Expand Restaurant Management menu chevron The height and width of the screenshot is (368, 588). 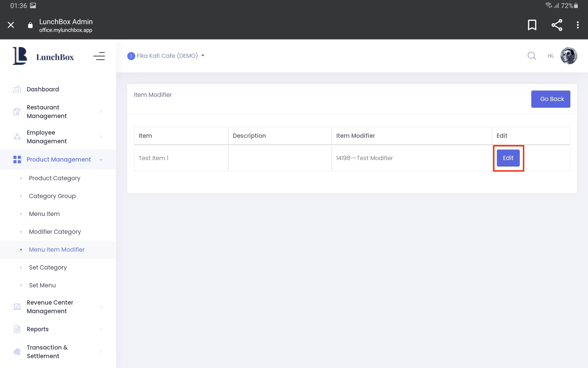coord(101,112)
